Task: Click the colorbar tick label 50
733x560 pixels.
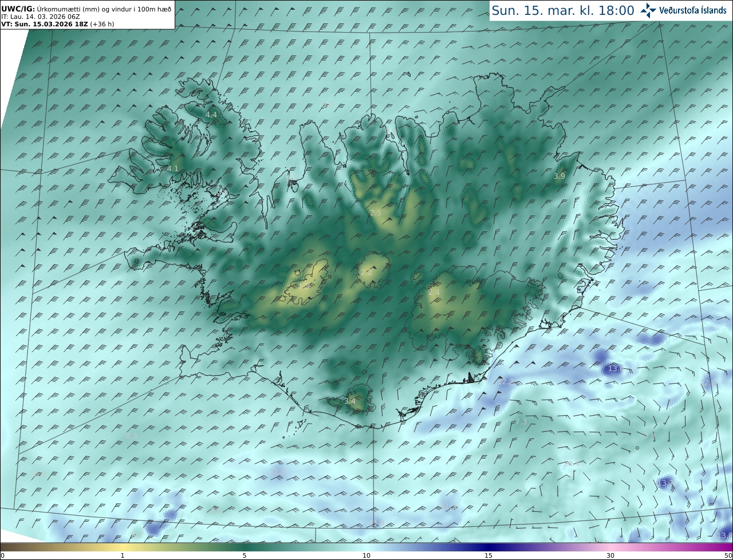Action: [x=728, y=555]
